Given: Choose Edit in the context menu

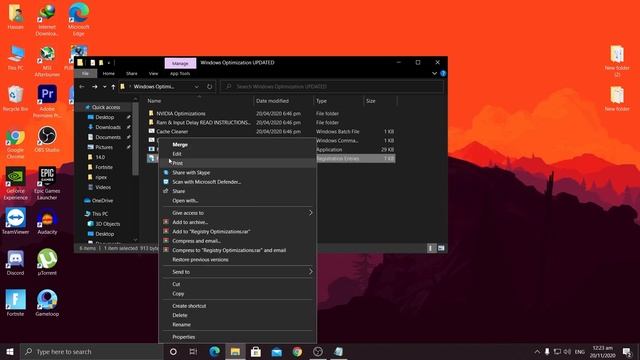Looking at the screenshot, I should click(238, 154).
